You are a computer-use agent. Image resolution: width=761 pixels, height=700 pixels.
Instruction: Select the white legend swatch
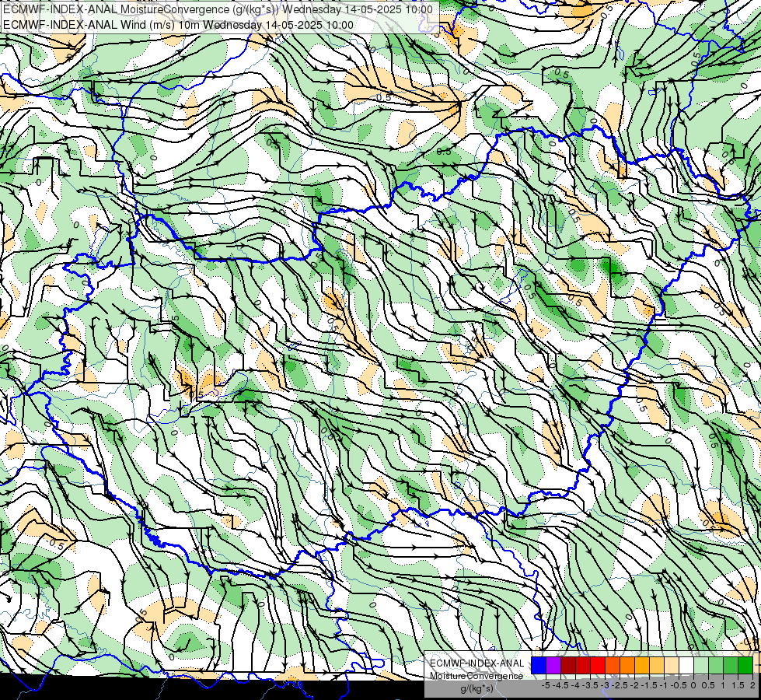[686, 665]
